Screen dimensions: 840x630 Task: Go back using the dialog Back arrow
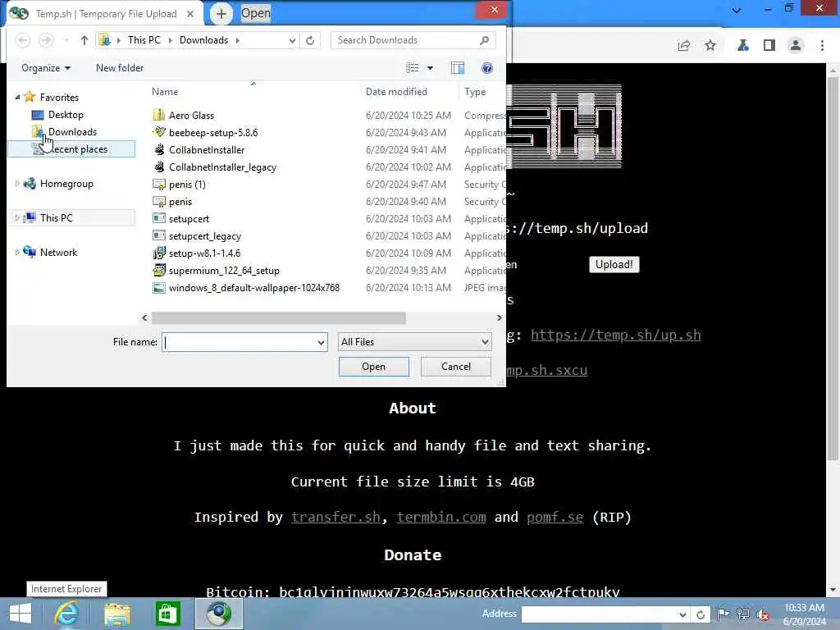click(22, 40)
